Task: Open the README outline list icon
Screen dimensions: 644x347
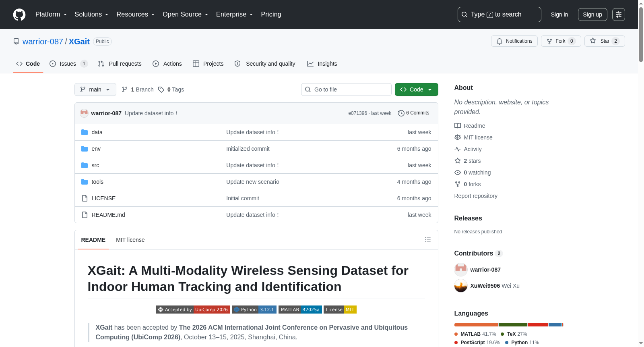Action: pyautogui.click(x=428, y=240)
